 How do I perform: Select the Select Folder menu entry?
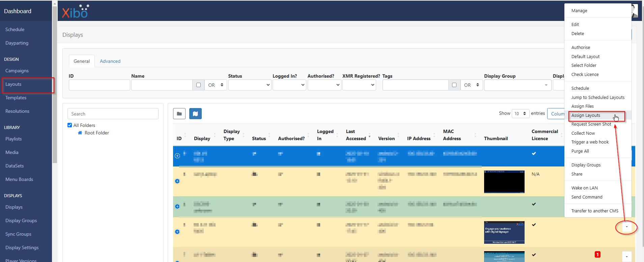pyautogui.click(x=584, y=65)
